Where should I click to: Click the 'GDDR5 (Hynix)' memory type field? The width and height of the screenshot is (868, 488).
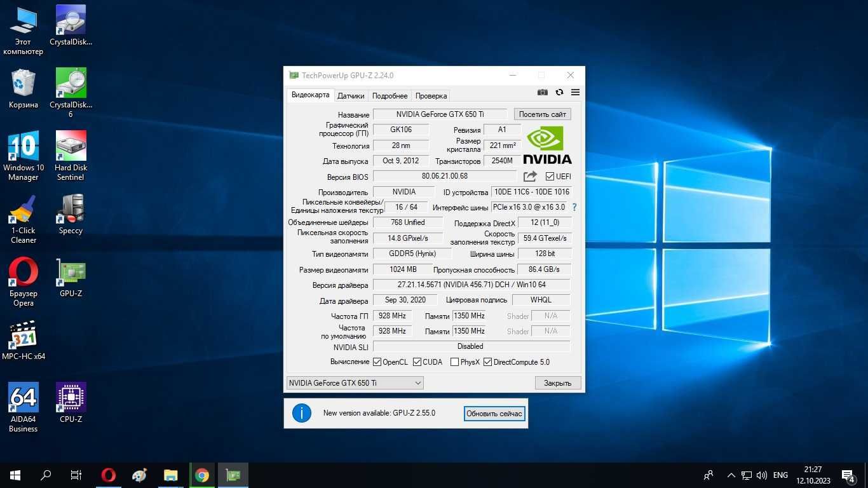pyautogui.click(x=412, y=254)
